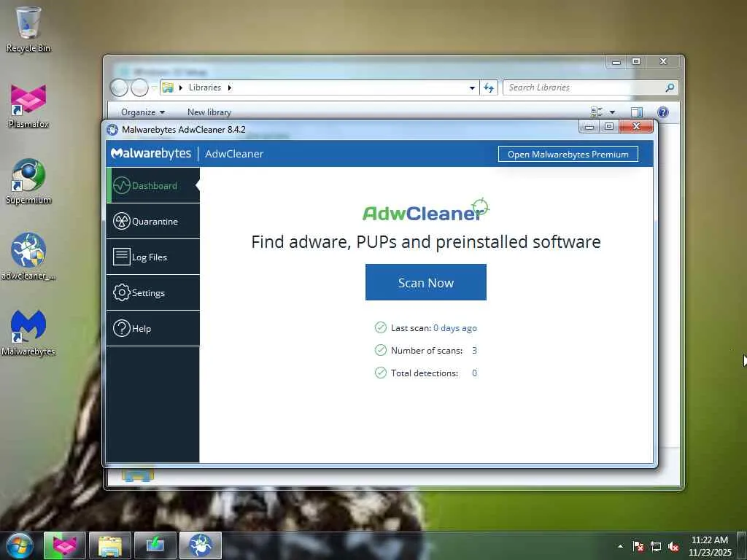Click New library in Explorer toolbar
The height and width of the screenshot is (560, 747).
click(209, 112)
